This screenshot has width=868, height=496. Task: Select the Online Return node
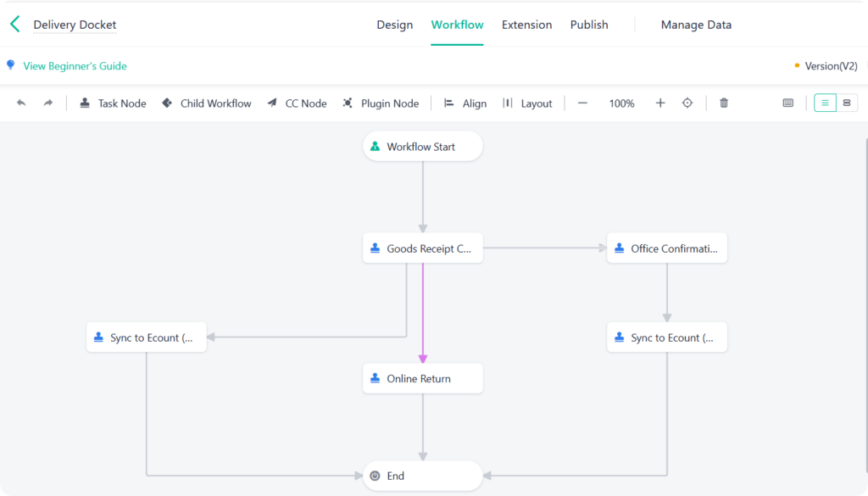423,379
